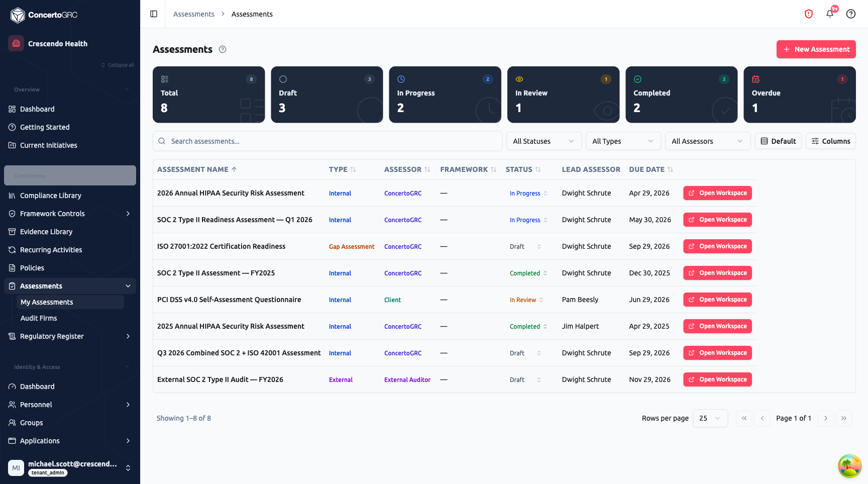Filter by the Completed card

click(x=682, y=94)
